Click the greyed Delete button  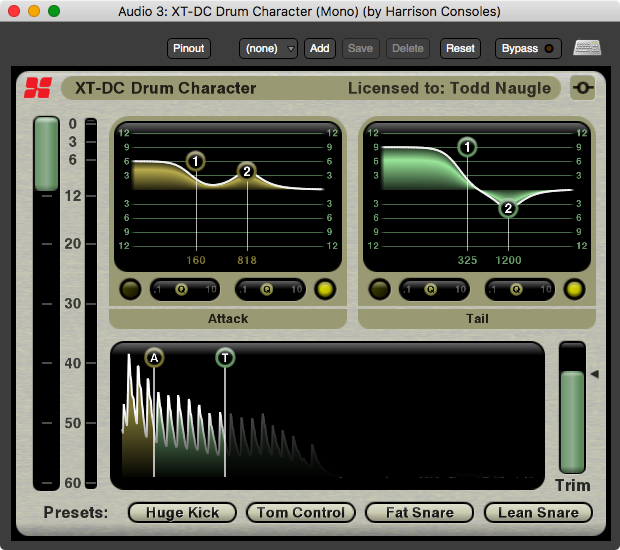[x=408, y=49]
